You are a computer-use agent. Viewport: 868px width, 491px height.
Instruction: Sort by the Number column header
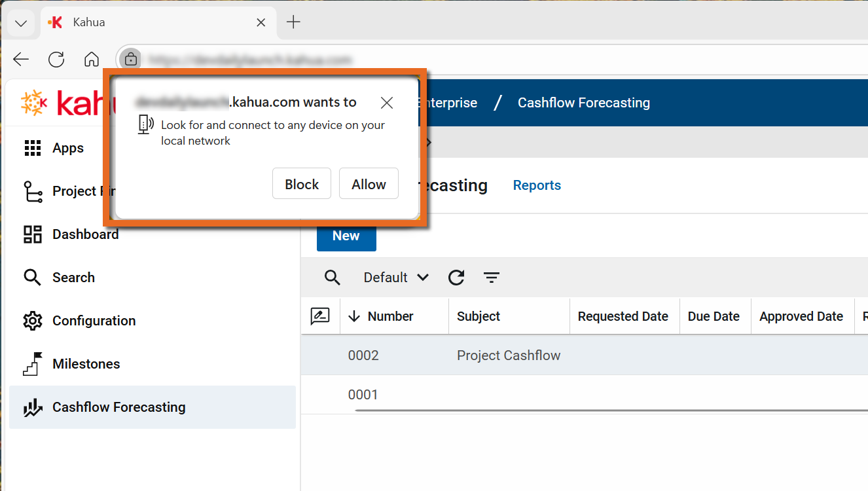coord(390,316)
